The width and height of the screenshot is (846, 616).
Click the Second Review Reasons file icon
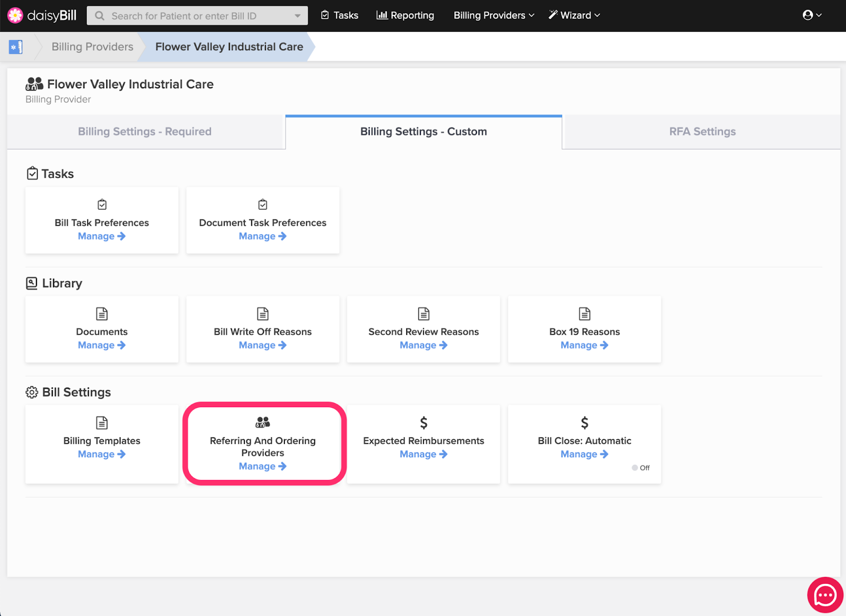click(424, 314)
